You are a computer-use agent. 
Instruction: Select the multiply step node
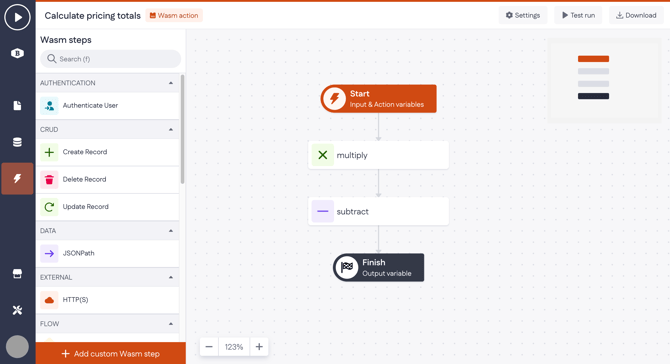(379, 155)
